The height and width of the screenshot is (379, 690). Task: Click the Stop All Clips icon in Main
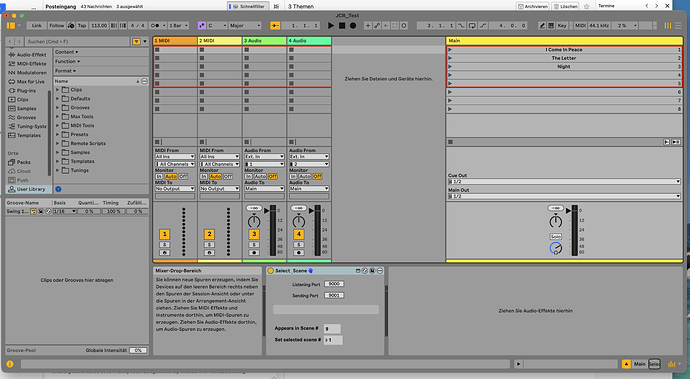tap(450, 142)
